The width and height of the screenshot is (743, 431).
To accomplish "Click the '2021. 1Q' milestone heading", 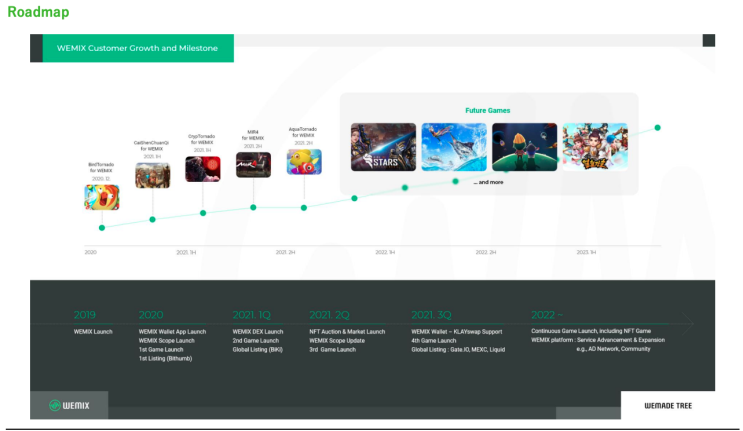I will pyautogui.click(x=252, y=315).
